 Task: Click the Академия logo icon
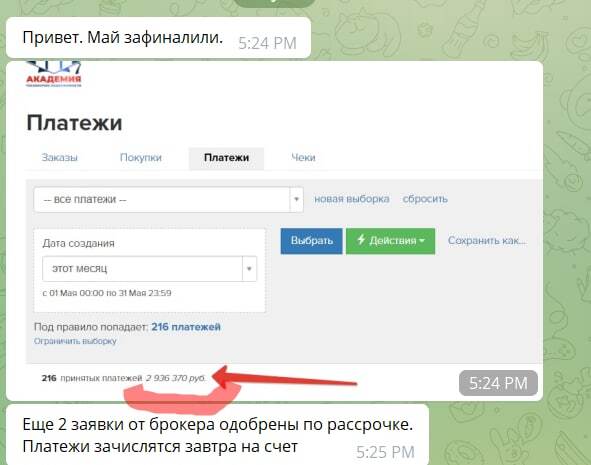(54, 74)
